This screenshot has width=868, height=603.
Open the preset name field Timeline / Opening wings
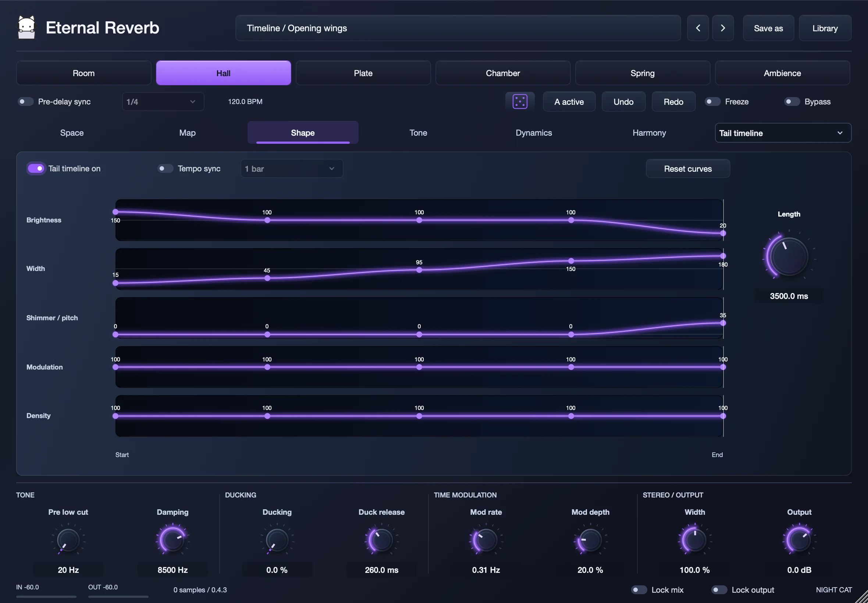click(458, 28)
